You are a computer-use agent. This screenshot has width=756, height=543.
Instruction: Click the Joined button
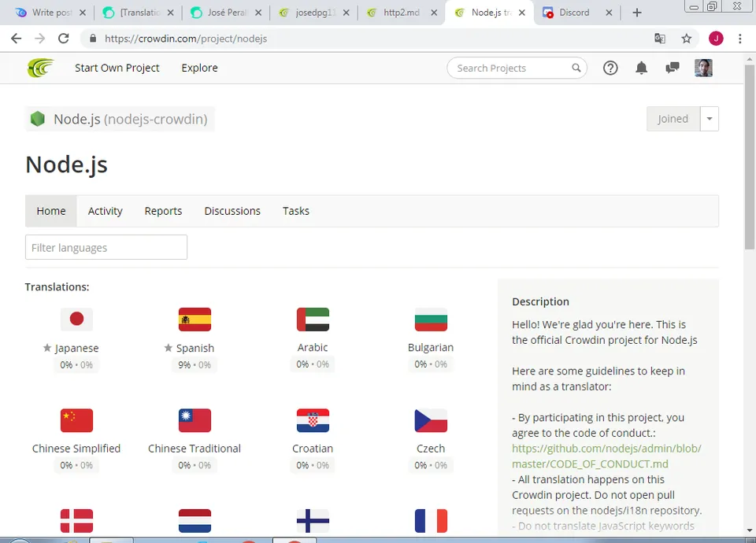(673, 119)
